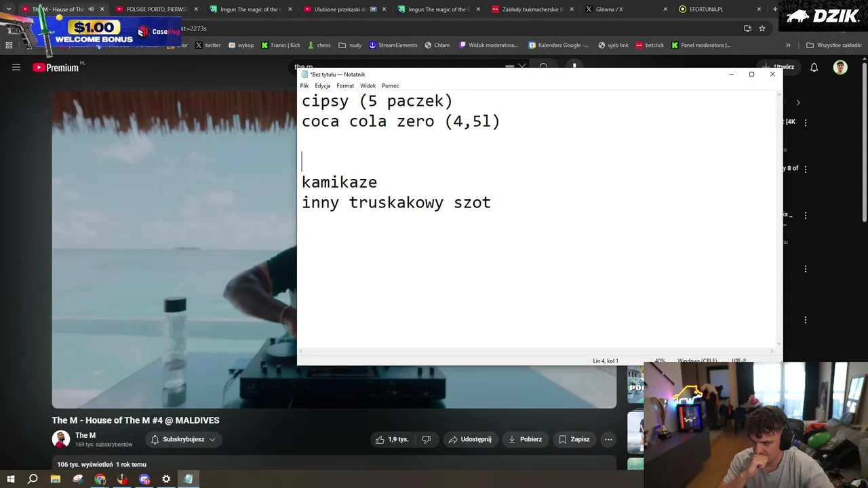The image size is (868, 488).
Task: Expand hidden bookmarks with double chevron
Action: pos(788,45)
